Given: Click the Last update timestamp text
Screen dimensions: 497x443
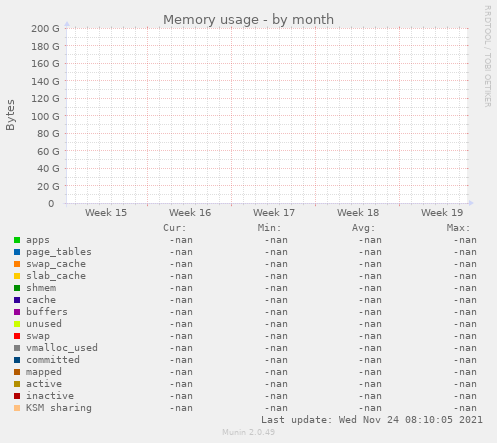Looking at the screenshot, I should pos(372,420).
